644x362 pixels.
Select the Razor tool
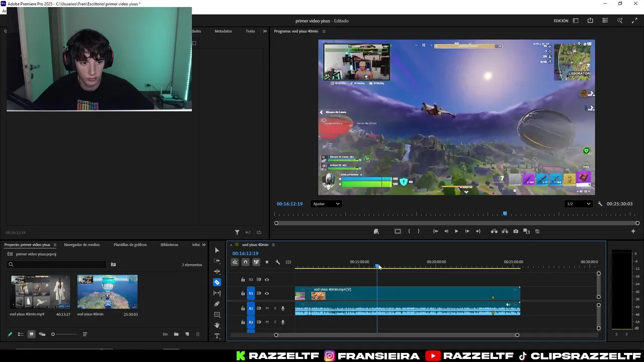point(217,282)
